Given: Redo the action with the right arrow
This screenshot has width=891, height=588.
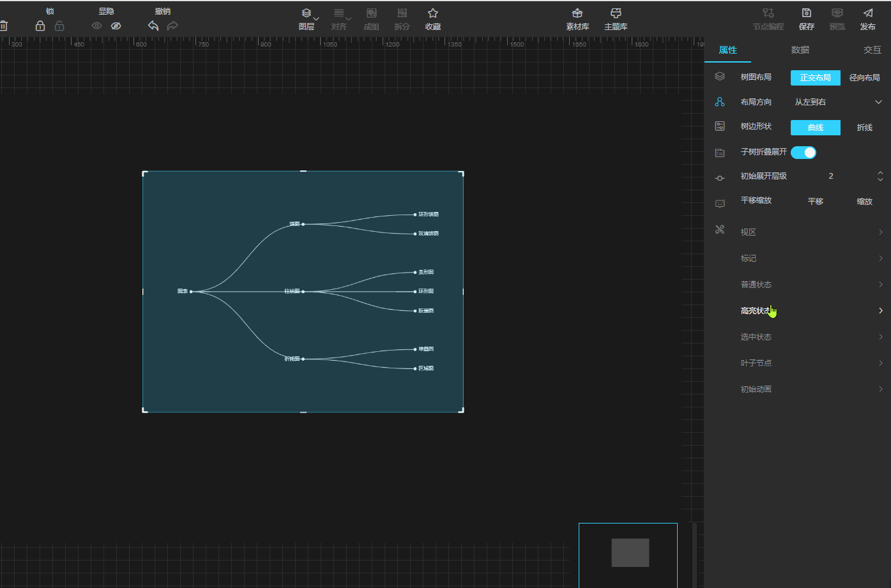Looking at the screenshot, I should (x=172, y=26).
